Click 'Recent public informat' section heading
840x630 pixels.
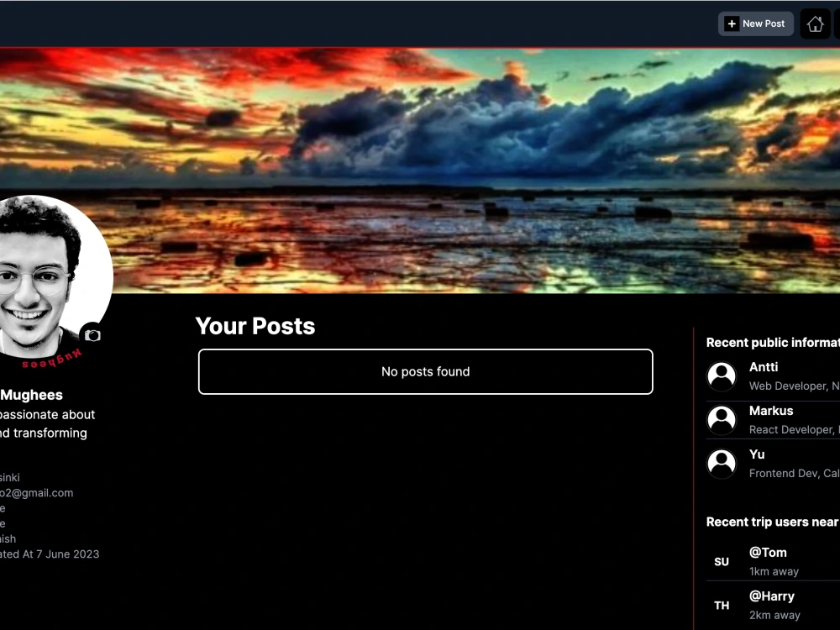point(773,343)
